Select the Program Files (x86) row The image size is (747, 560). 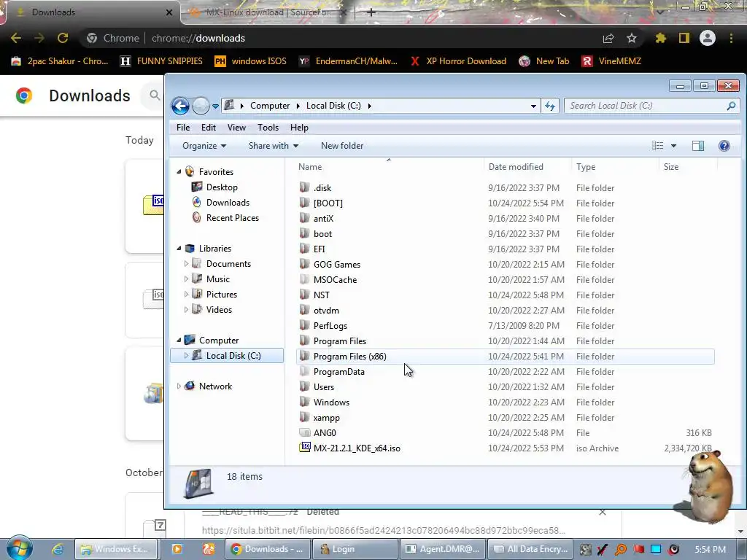click(505, 356)
